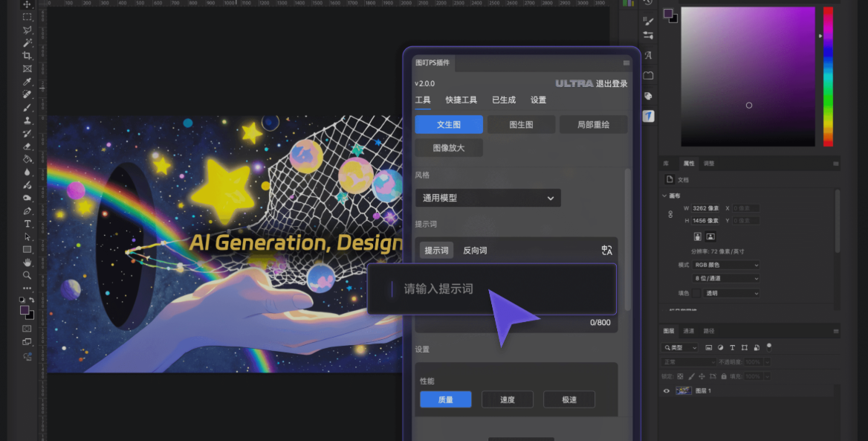Select the Rectangle shape tool
Viewport: 868px width, 441px height.
pos(27,249)
